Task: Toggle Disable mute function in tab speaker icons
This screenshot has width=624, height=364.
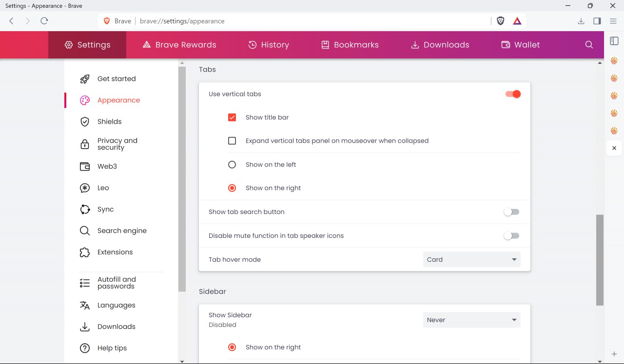Action: tap(511, 236)
